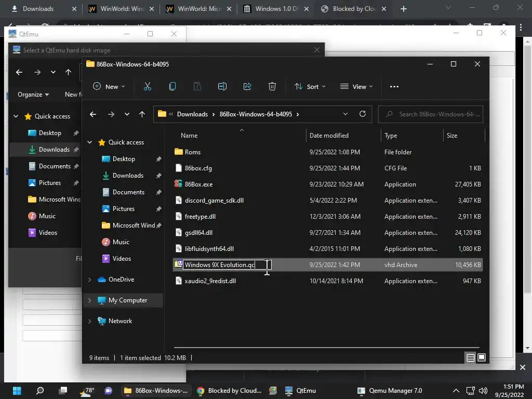Open the See more ellipsis menu

click(394, 87)
